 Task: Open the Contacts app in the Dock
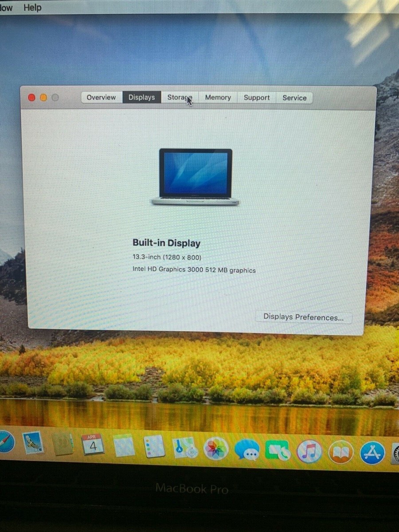[x=63, y=443]
